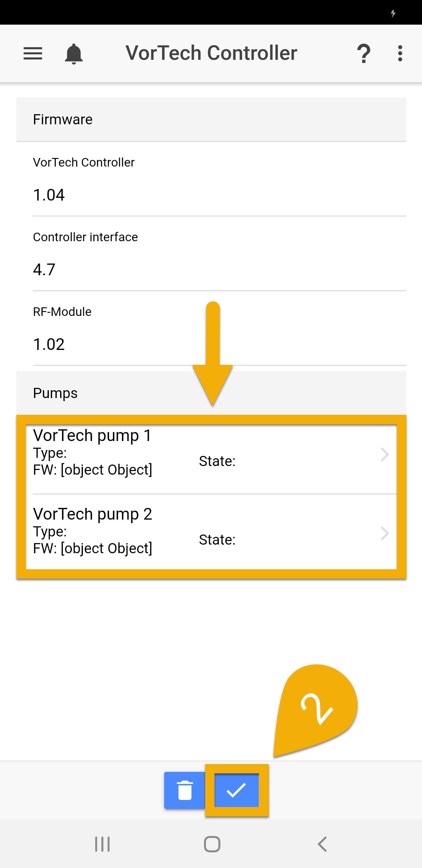Open the navigation hamburger menu
The image size is (422, 868).
coord(33,53)
